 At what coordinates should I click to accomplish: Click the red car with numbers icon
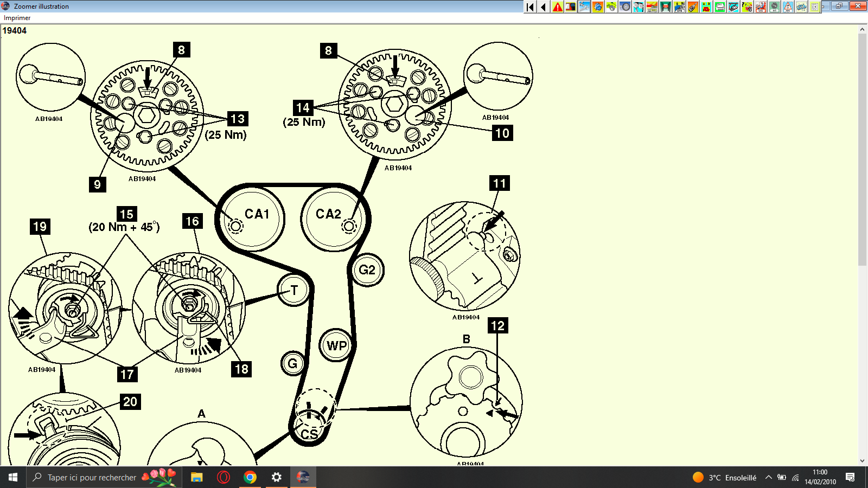point(706,7)
